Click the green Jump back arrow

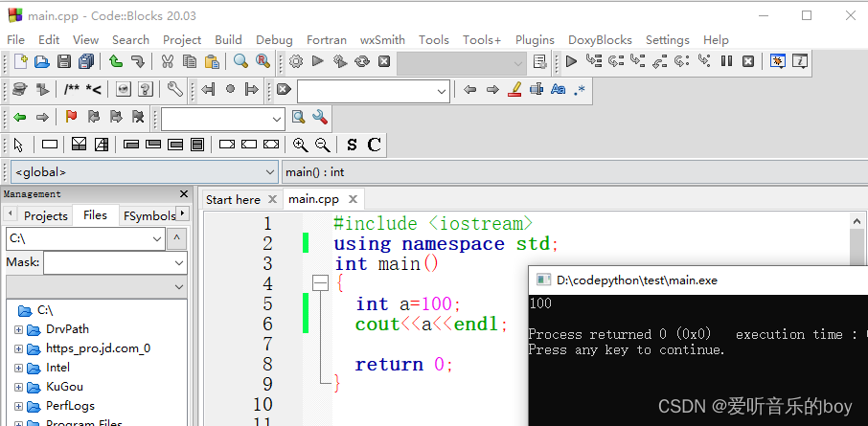[20, 118]
